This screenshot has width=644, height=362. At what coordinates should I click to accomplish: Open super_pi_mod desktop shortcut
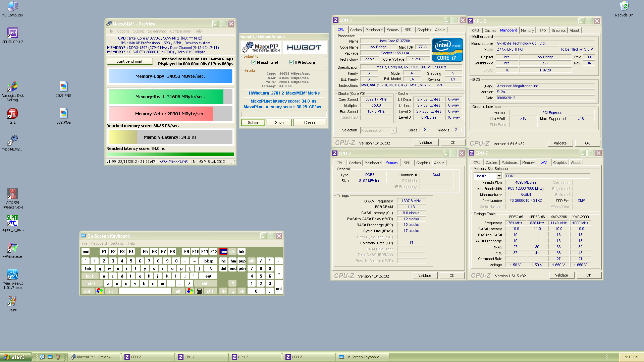pyautogui.click(x=12, y=223)
